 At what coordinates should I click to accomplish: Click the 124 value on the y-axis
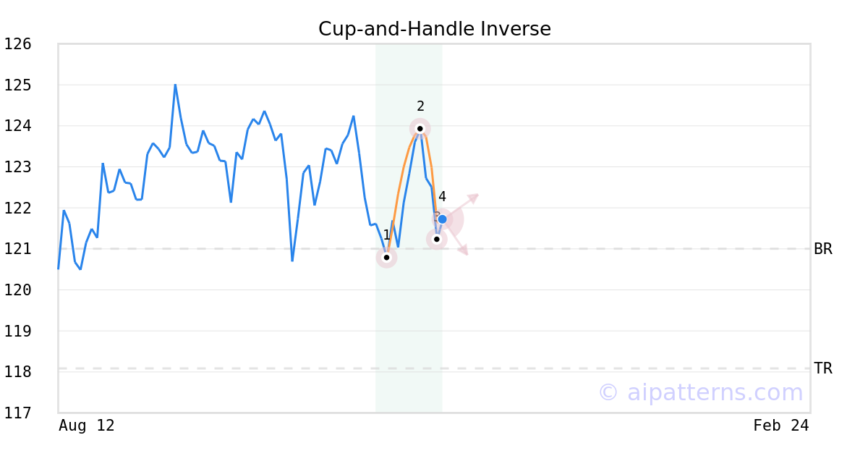point(17,126)
